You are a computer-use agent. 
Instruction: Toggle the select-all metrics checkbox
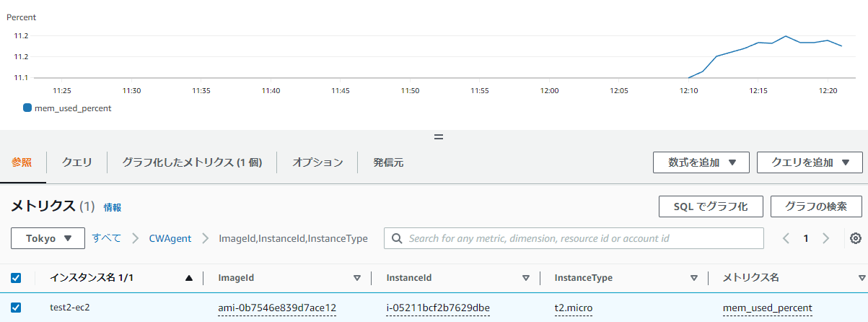coord(16,278)
